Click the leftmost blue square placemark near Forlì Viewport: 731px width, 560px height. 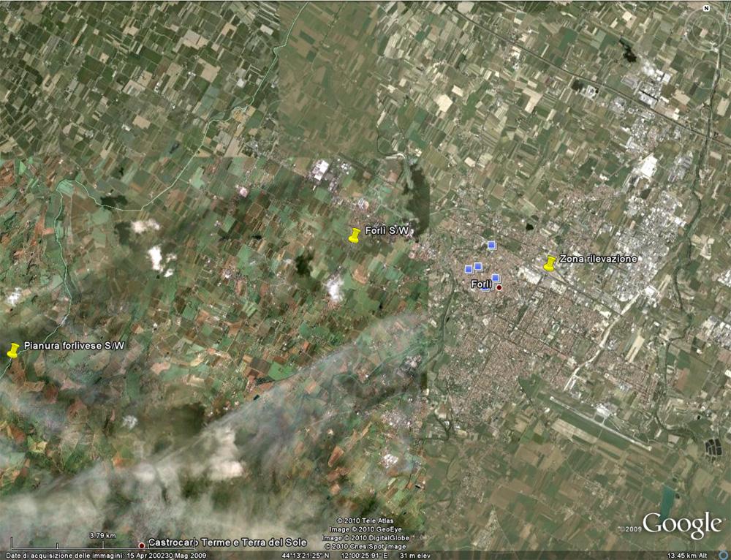pyautogui.click(x=469, y=269)
